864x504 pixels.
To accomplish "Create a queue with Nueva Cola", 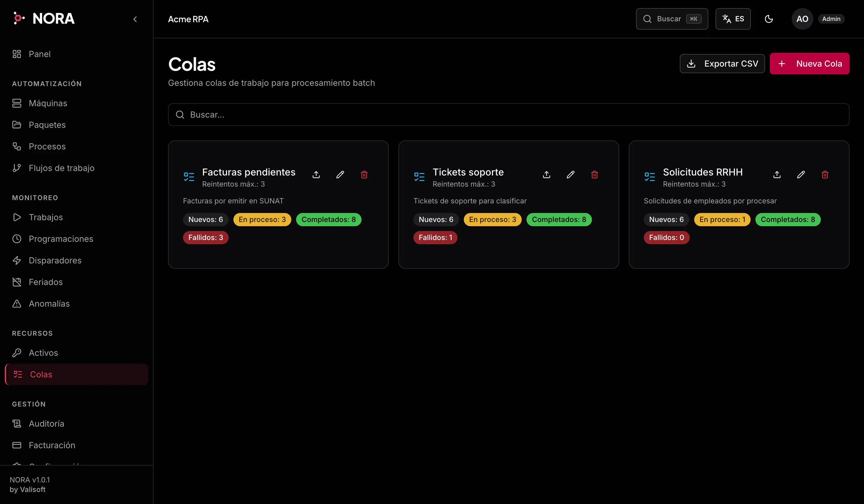I will click(x=809, y=63).
